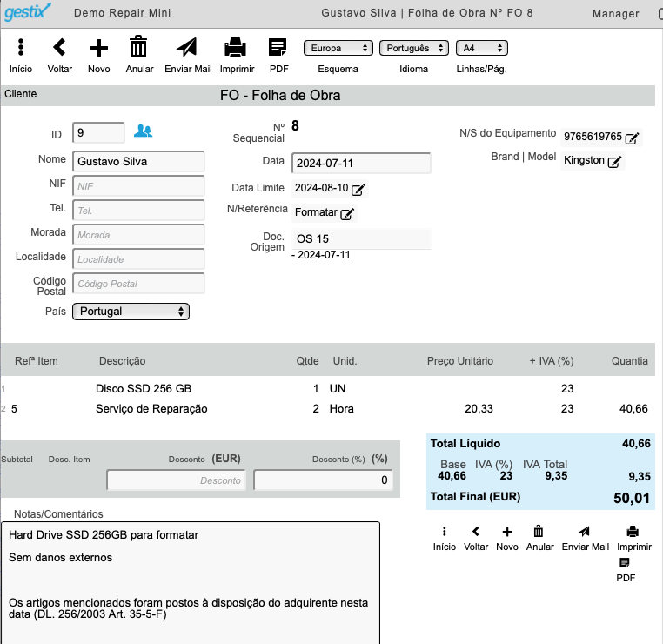Click bottom Enviar Mail paper plane

point(585,531)
